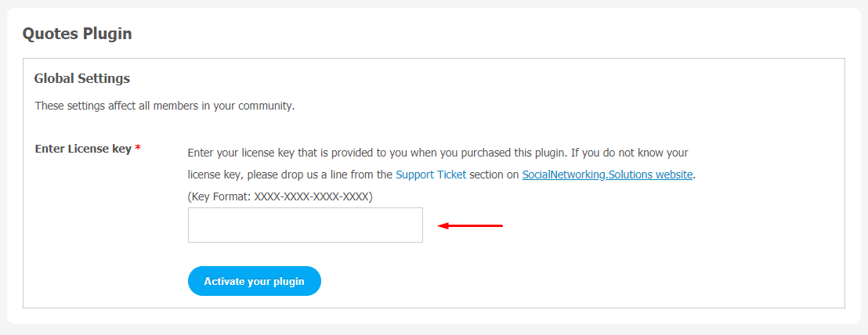
Task: Select the Global Settings section title
Action: 82,78
